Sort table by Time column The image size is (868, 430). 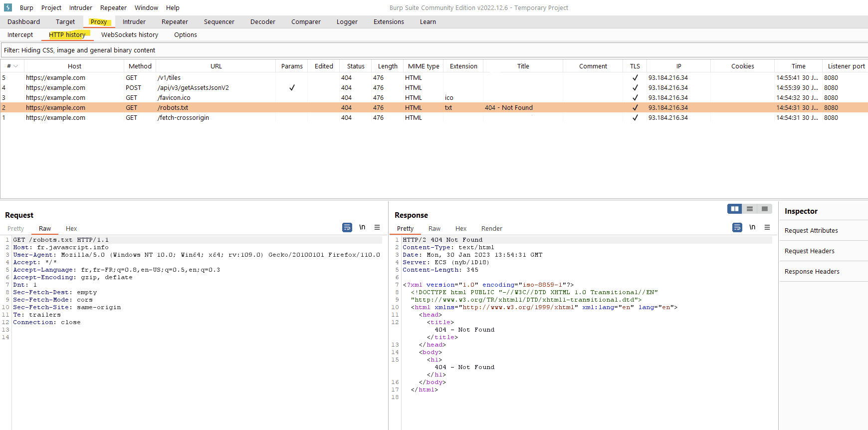pos(798,66)
